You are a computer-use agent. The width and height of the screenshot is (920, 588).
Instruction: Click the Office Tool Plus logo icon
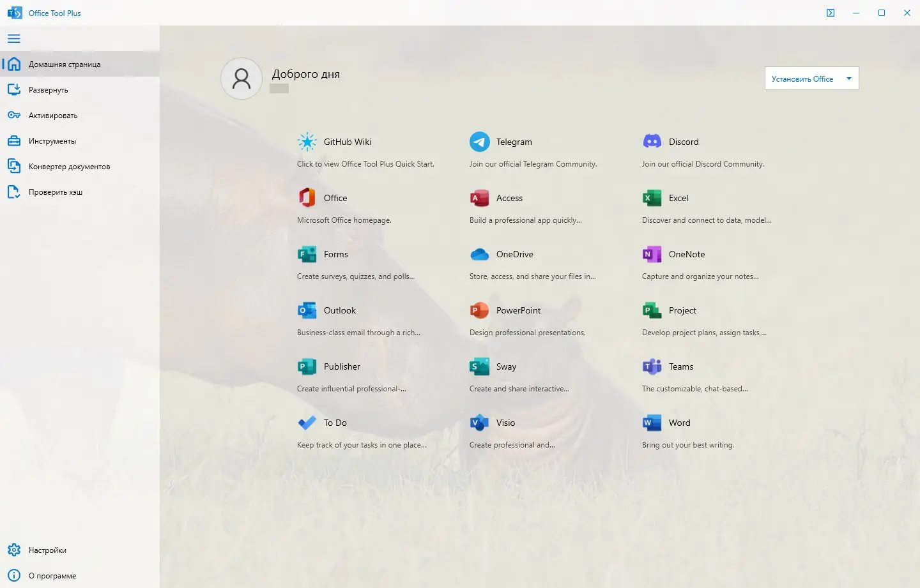tap(14, 13)
